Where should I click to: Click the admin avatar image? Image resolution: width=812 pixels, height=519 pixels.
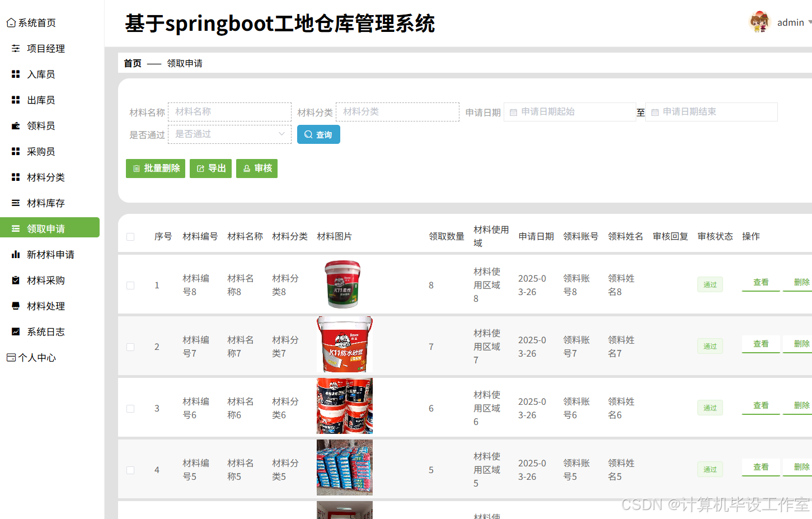tap(759, 22)
